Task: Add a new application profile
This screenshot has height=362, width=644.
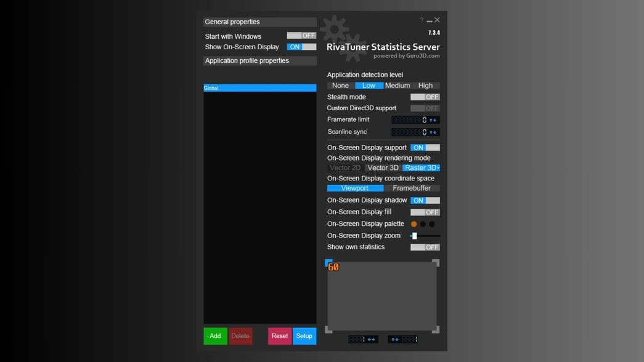Action: point(215,336)
